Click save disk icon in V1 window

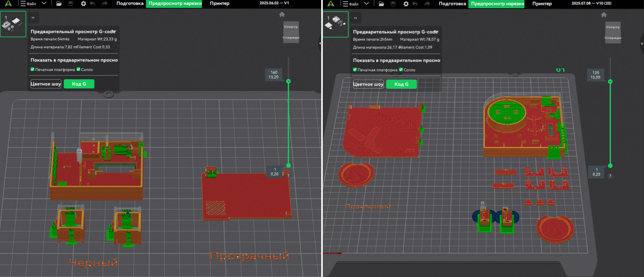pyautogui.click(x=71, y=4)
